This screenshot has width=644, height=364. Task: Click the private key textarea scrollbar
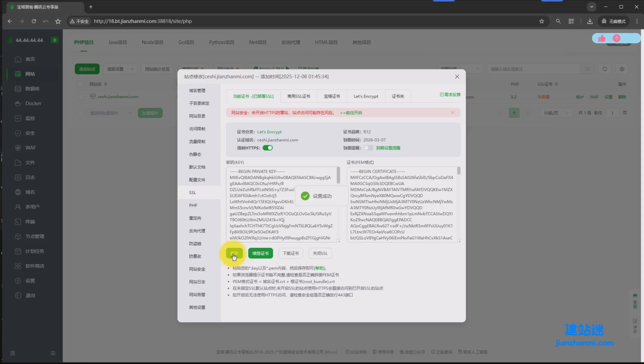(338, 175)
